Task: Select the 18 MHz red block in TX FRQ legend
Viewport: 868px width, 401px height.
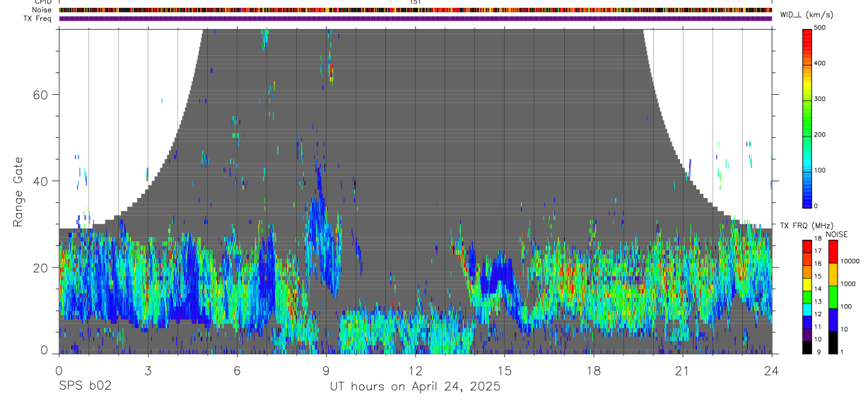Action: (x=807, y=246)
